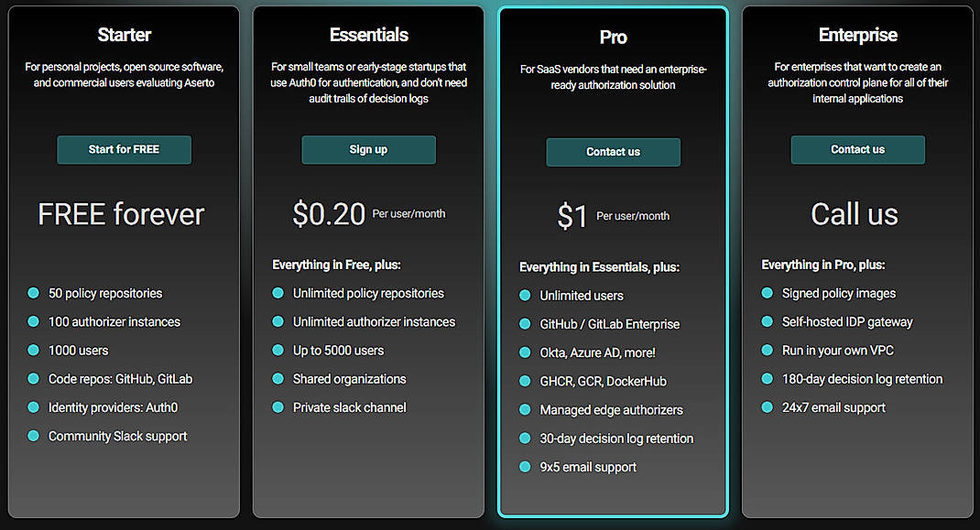Click the bullet beside Up to 5000 users
Viewport: 980px width, 530px height.
[x=278, y=350]
